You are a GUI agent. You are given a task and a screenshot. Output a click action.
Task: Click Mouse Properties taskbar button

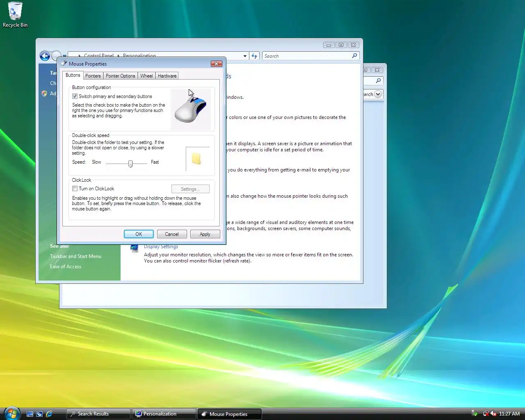click(230, 414)
